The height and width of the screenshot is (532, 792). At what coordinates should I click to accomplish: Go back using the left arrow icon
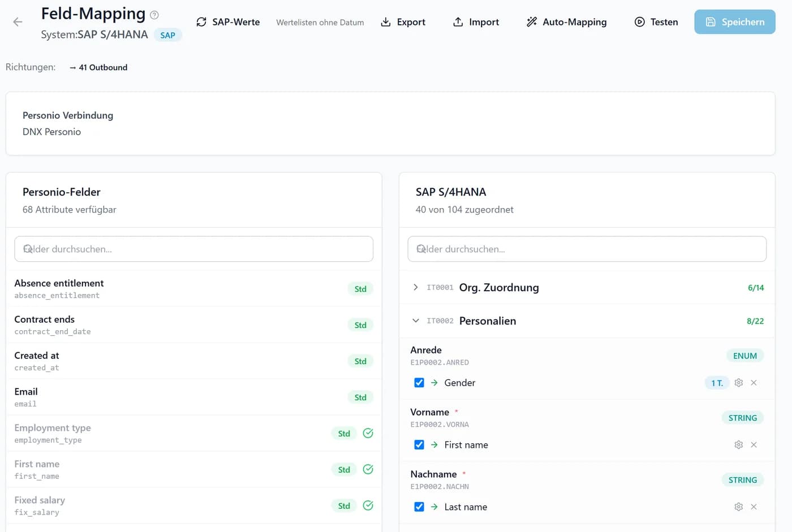click(18, 22)
